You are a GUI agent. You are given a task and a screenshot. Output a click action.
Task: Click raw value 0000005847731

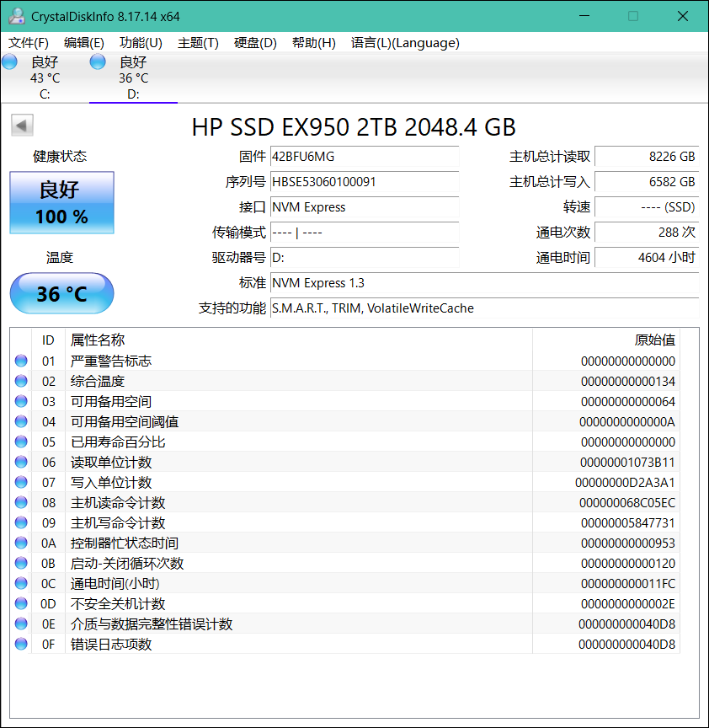click(x=628, y=523)
